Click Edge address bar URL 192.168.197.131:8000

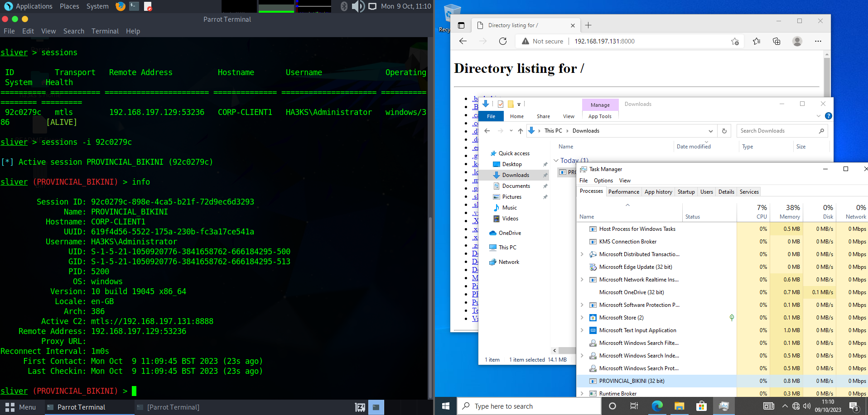pos(604,41)
